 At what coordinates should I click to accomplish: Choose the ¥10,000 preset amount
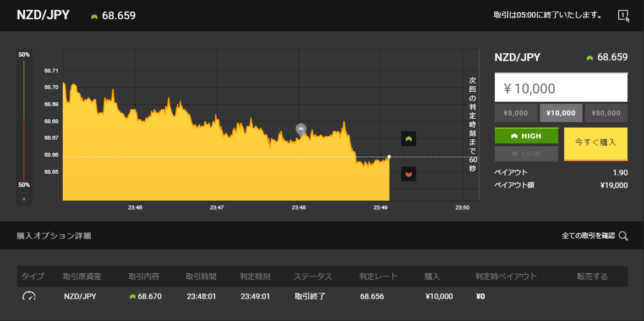pos(561,113)
